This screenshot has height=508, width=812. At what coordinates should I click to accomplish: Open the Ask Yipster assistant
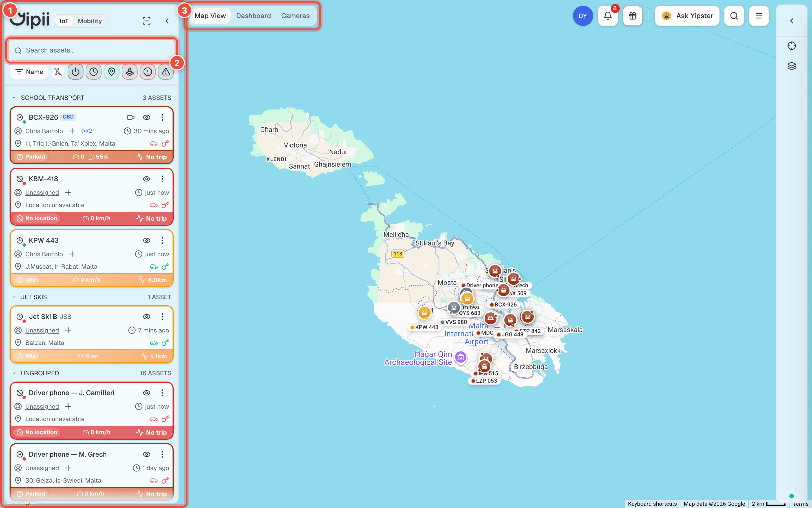pyautogui.click(x=687, y=16)
